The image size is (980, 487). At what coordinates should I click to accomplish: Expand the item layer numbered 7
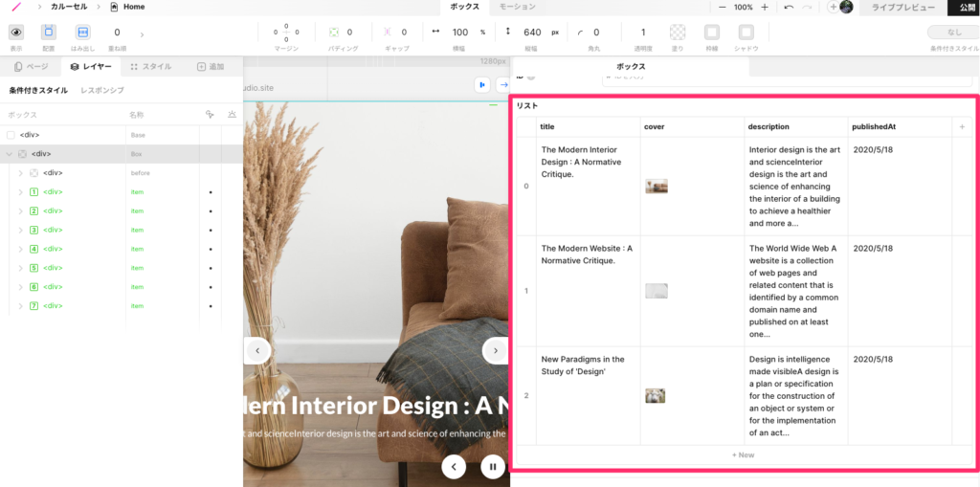20,306
